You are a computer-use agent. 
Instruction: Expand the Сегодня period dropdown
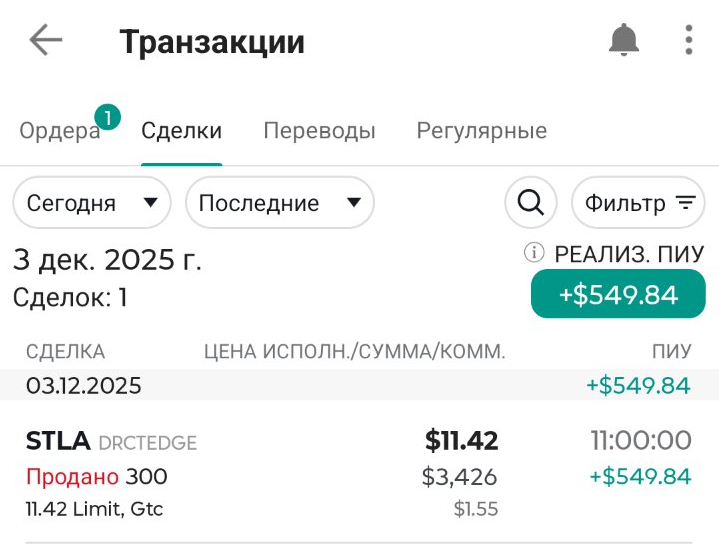(91, 203)
